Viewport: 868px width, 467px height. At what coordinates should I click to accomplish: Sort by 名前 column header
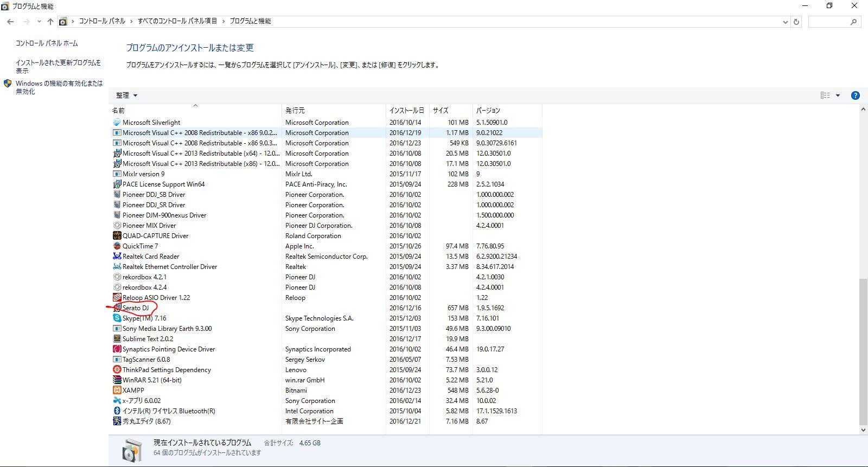point(195,110)
